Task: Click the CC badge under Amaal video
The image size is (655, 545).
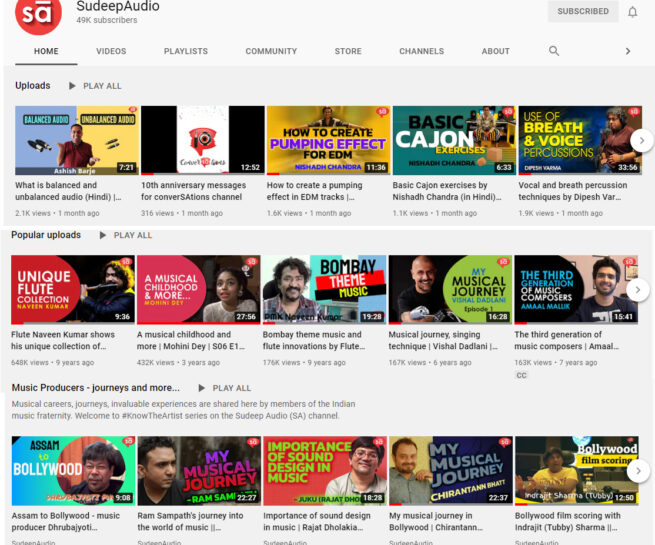Action: coord(521,375)
